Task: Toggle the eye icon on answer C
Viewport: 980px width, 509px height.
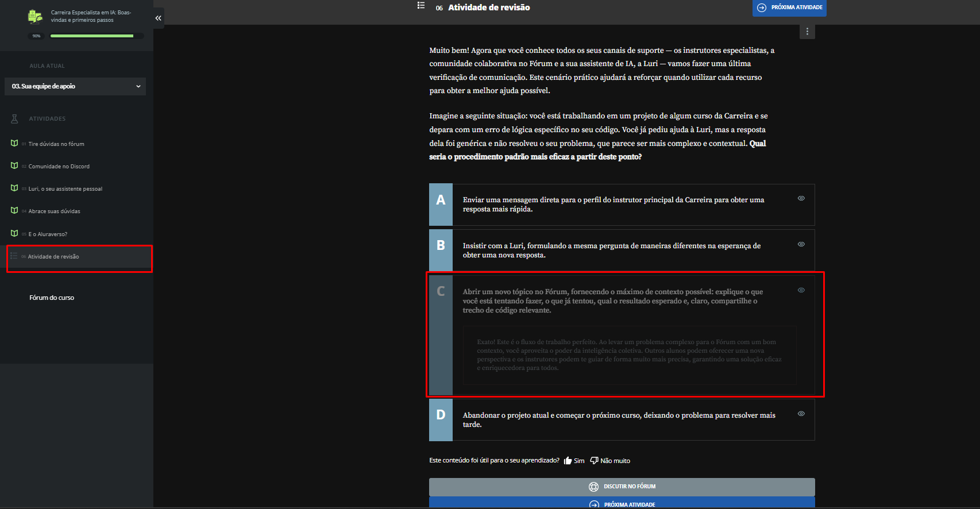Action: pos(801,290)
